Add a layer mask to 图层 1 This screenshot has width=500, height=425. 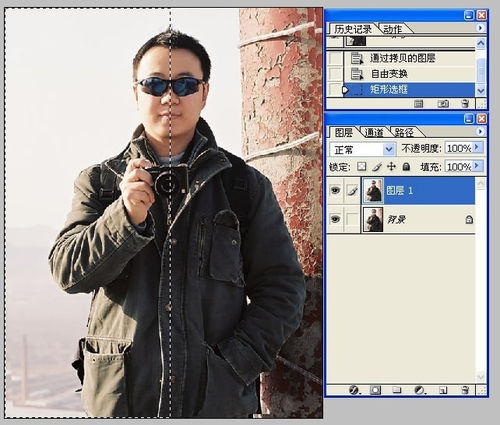[375, 390]
